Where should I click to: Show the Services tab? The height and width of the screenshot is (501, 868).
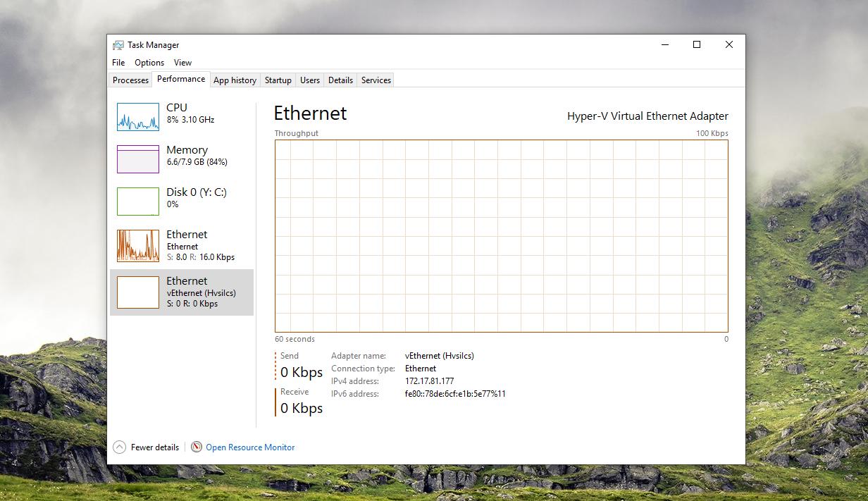pos(376,80)
